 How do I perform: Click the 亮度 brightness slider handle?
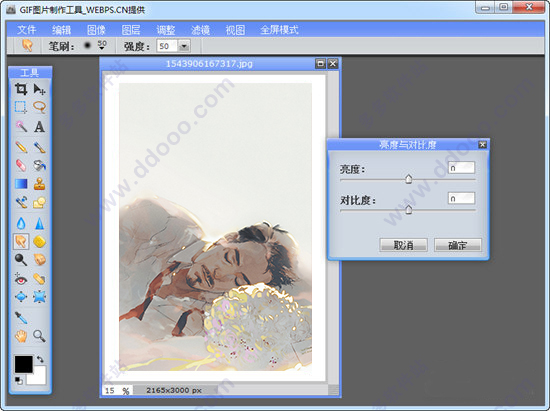coord(408,178)
